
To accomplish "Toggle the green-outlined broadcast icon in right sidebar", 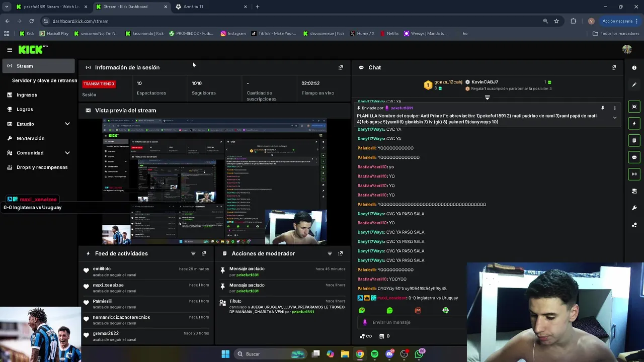I will [x=634, y=174].
